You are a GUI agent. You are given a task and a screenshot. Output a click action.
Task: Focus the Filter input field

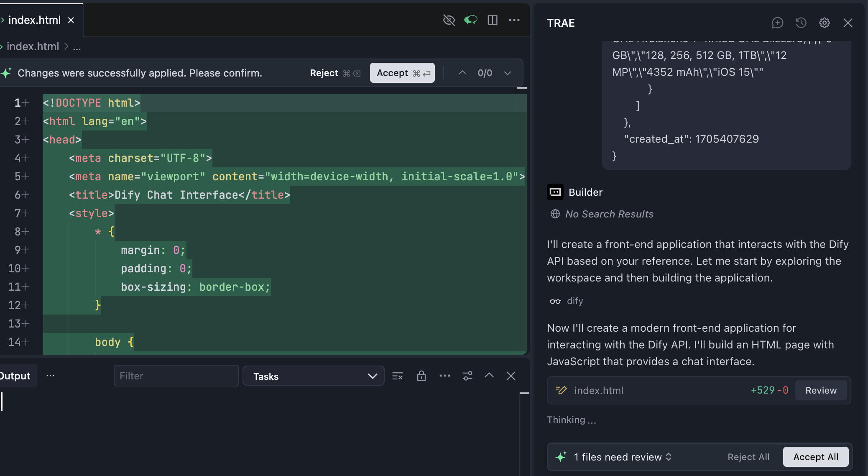(x=176, y=376)
